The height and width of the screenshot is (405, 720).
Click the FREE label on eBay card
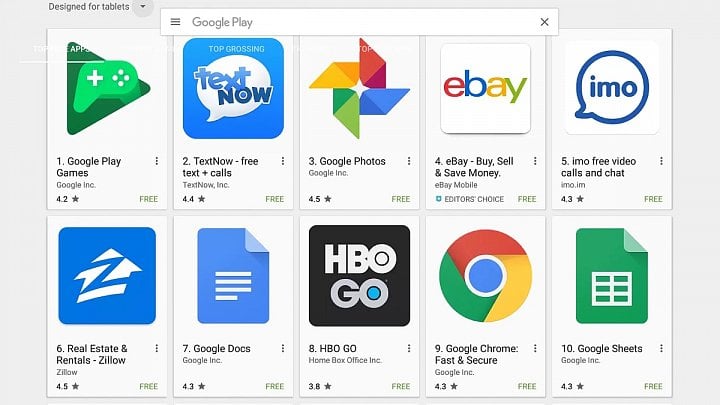[x=527, y=199]
